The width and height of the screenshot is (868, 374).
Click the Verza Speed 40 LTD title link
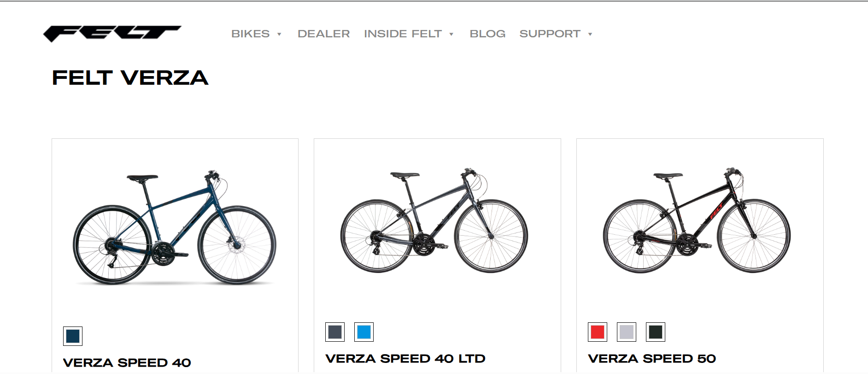[x=405, y=359]
